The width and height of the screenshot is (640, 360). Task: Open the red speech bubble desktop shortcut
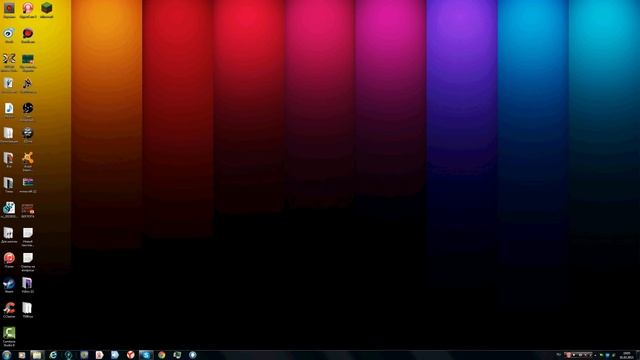pos(28,35)
